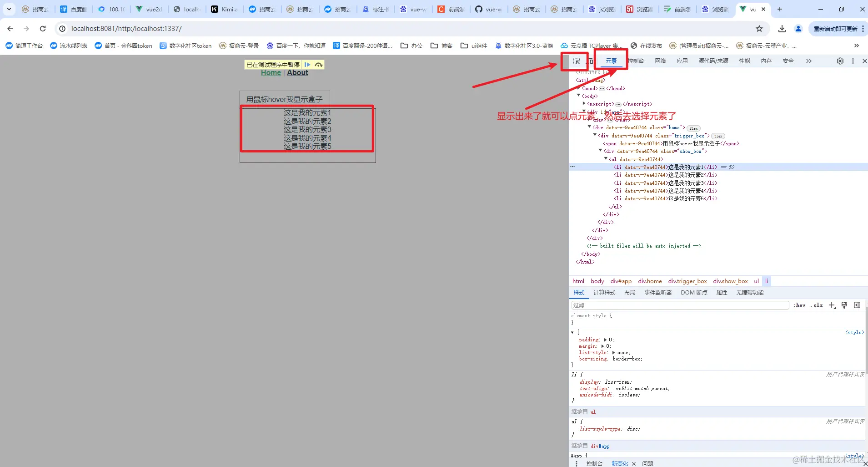This screenshot has width=868, height=467.
Task: Click the 过滤 styles filter field
Action: click(x=680, y=305)
